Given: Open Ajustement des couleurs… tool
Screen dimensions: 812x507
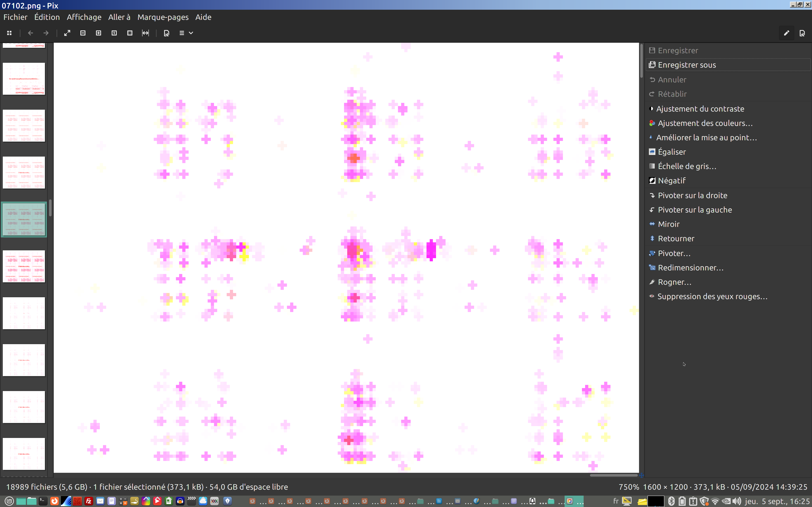Looking at the screenshot, I should tap(705, 123).
